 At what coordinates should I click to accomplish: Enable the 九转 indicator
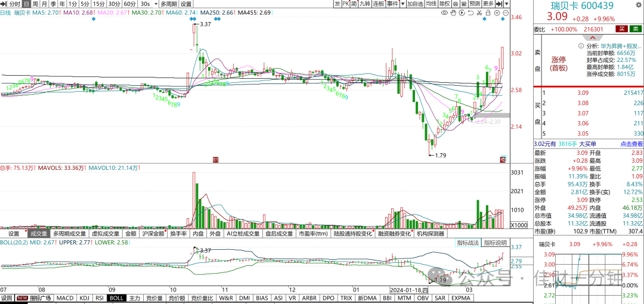pos(364,4)
